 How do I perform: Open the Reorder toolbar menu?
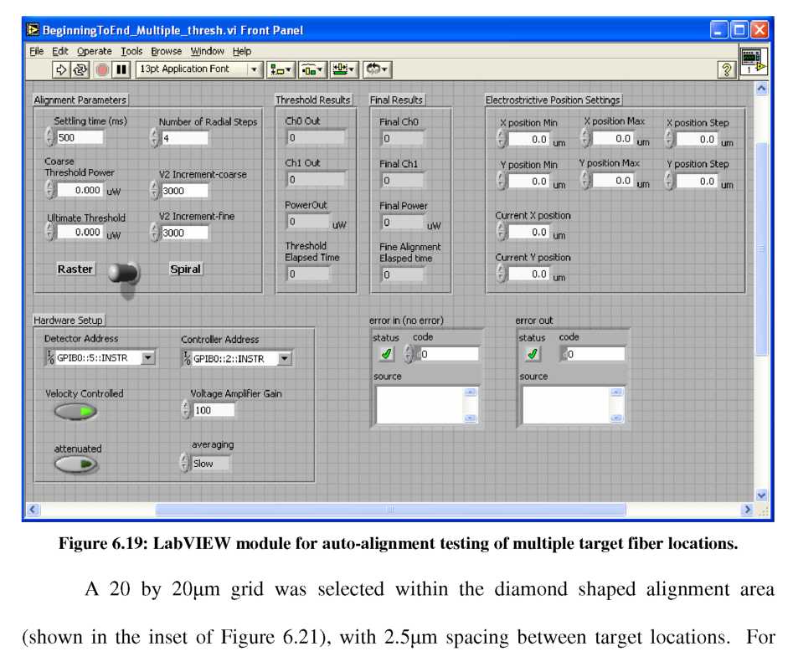pos(377,69)
